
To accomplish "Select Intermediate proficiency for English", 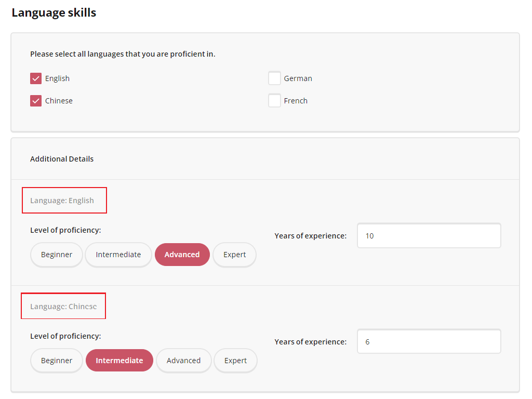I will point(118,255).
